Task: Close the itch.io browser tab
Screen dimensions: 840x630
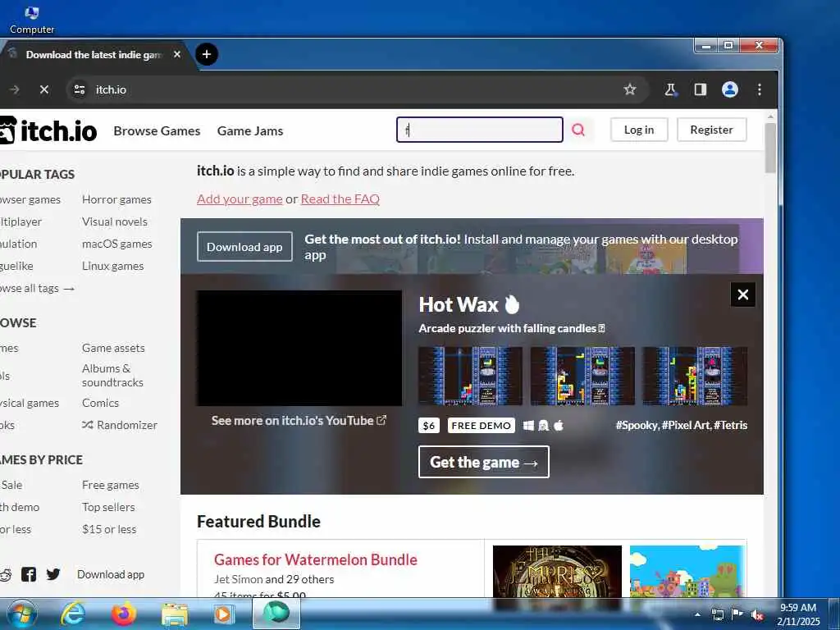Action: coord(177,55)
